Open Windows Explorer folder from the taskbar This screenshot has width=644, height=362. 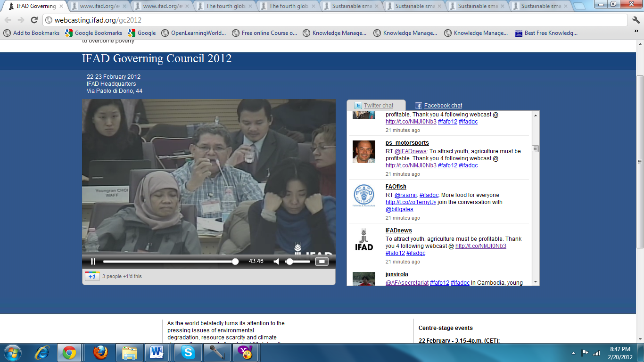[129, 353]
